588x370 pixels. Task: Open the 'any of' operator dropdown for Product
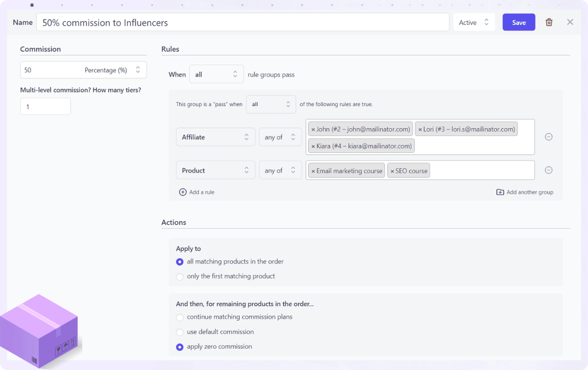coord(280,170)
